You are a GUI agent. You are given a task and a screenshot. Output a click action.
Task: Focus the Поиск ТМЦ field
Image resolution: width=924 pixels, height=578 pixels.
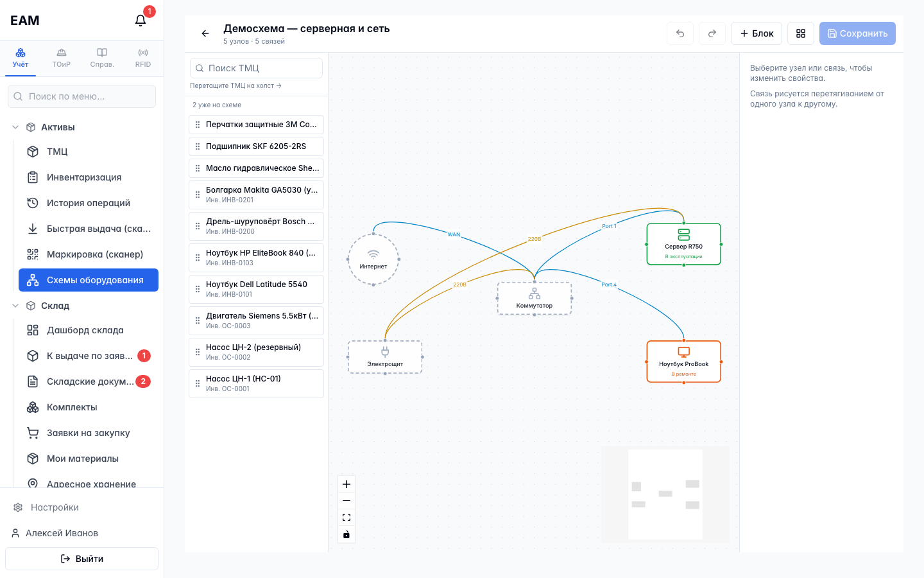point(256,68)
